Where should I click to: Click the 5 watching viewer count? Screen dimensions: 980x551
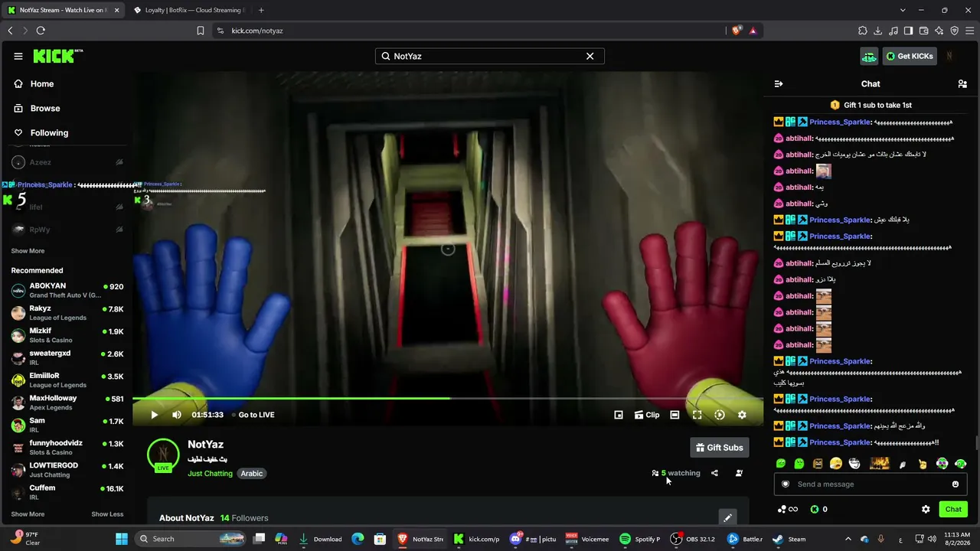(676, 473)
